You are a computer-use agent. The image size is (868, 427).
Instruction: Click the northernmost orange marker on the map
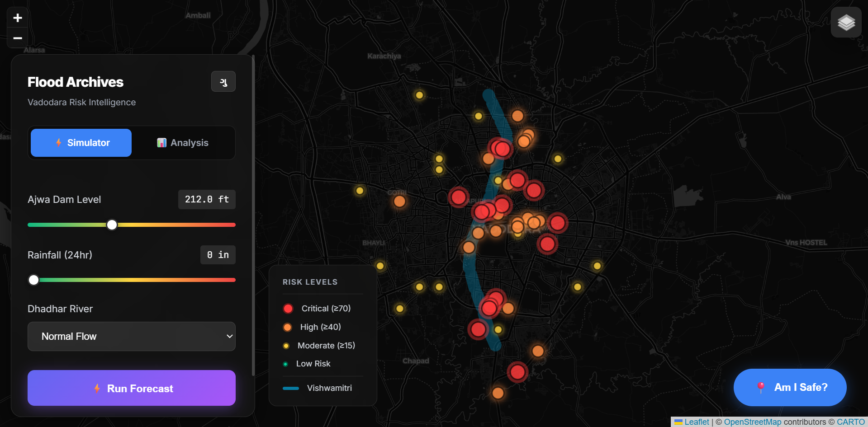click(x=517, y=116)
